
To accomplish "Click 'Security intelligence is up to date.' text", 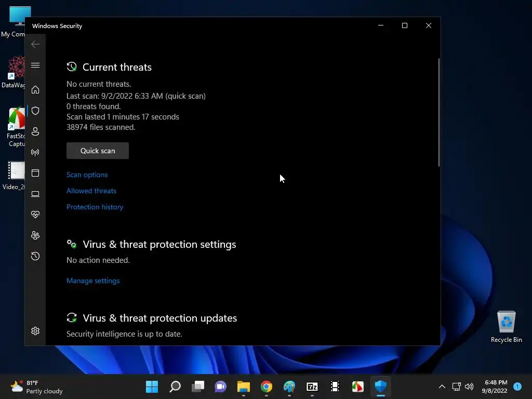I will (124, 334).
